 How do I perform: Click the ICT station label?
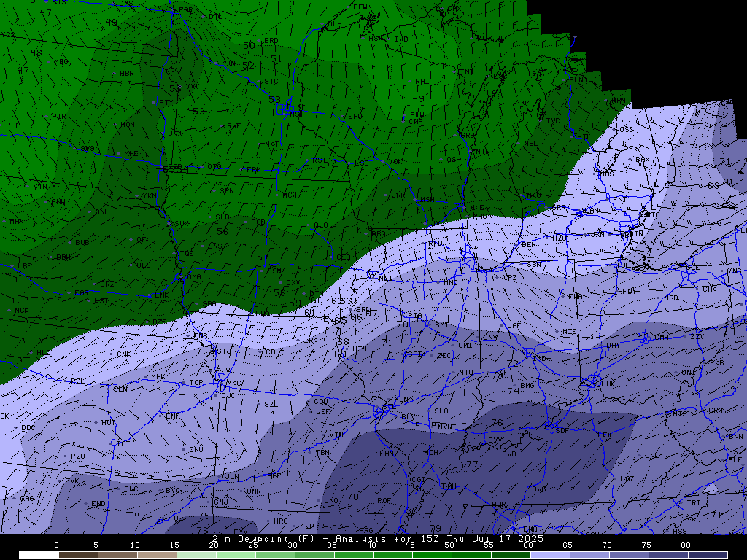[123, 443]
